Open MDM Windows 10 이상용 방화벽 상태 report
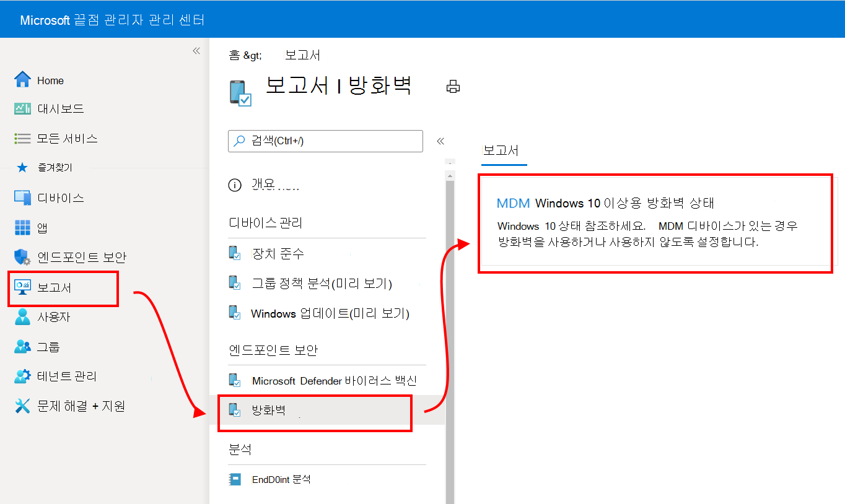The width and height of the screenshot is (845, 504). pos(606,203)
